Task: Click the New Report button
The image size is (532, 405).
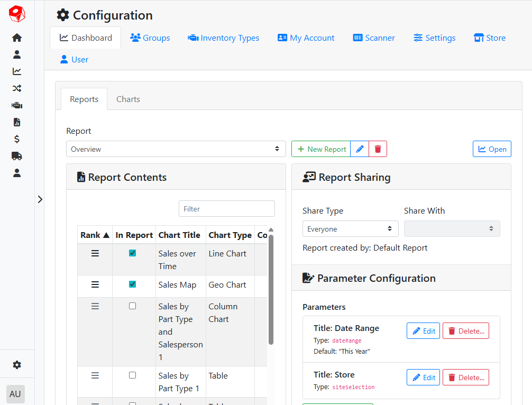Action: 321,149
